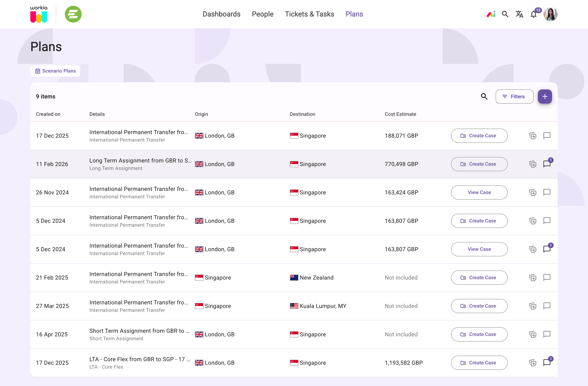Click the AI sparkle icon in the header
588x386 pixels.
[491, 14]
